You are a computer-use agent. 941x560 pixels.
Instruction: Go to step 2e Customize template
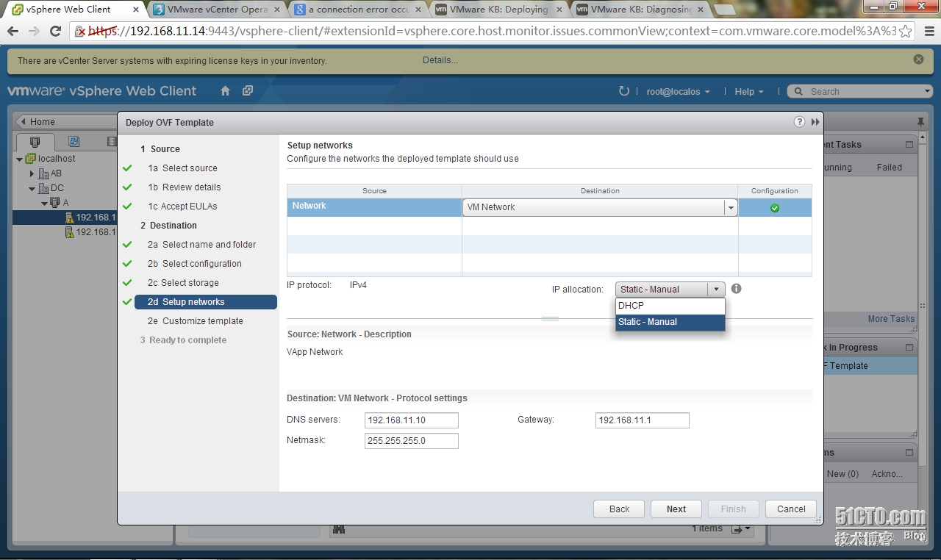click(x=196, y=321)
